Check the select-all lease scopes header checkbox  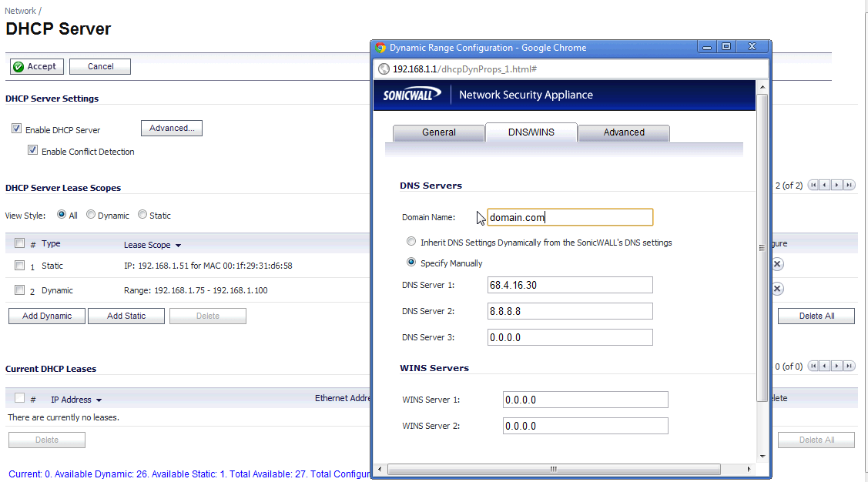[19, 243]
